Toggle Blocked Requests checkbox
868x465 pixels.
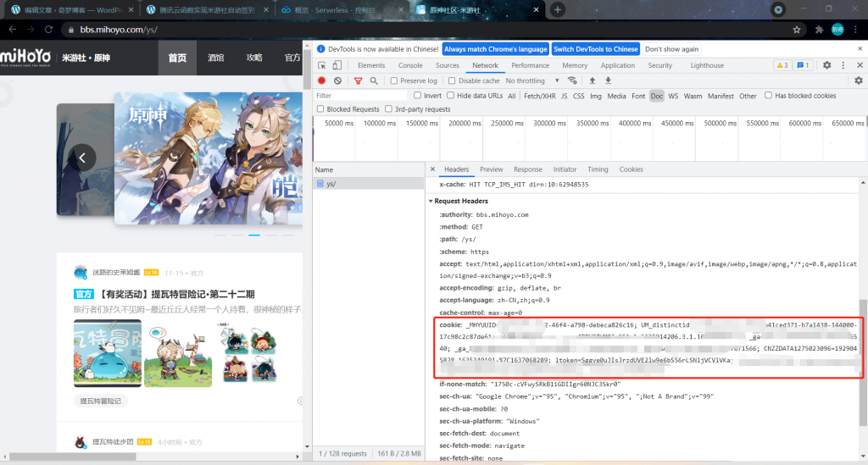coord(320,109)
